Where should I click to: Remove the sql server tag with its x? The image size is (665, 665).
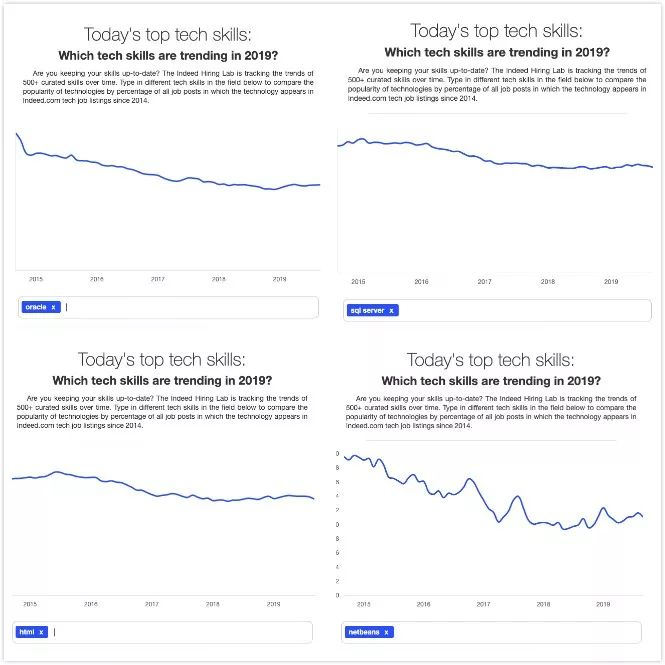coord(391,310)
